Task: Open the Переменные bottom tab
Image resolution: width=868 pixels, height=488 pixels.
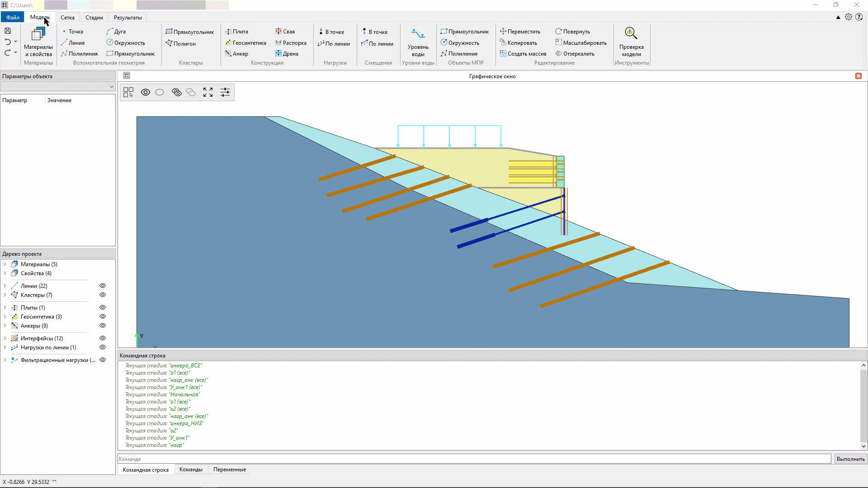Action: click(x=229, y=469)
